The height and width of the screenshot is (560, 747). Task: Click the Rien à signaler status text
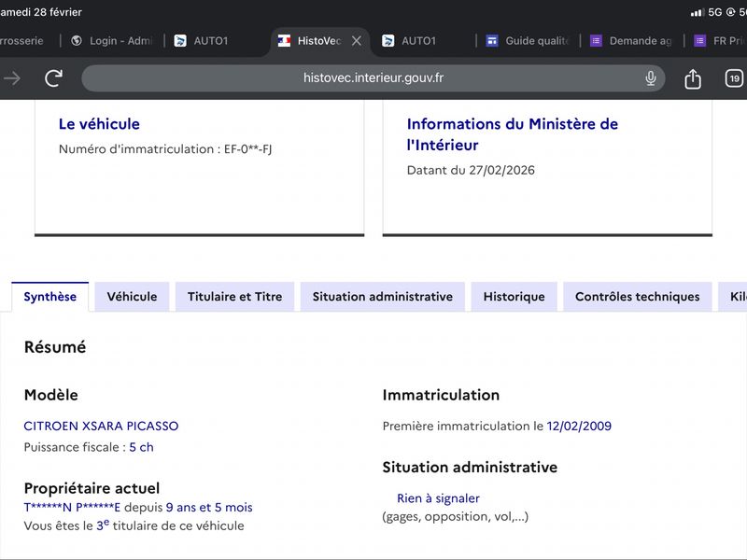438,498
